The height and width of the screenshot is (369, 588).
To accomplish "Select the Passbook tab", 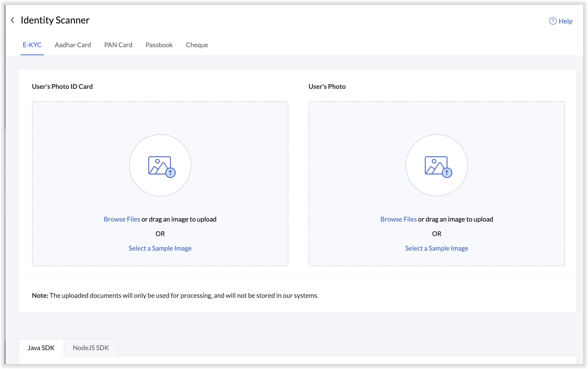I will (159, 45).
